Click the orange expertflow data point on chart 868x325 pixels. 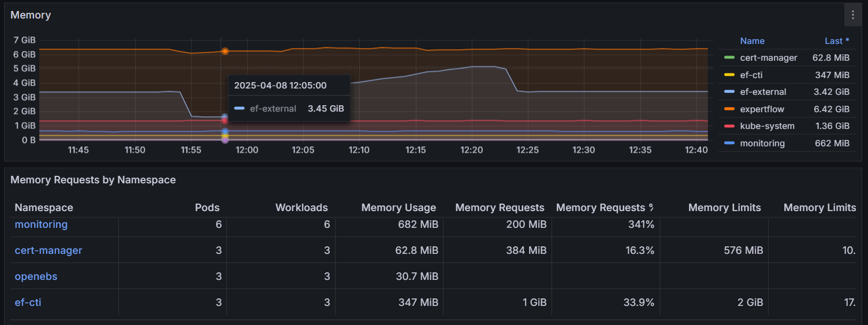(225, 51)
